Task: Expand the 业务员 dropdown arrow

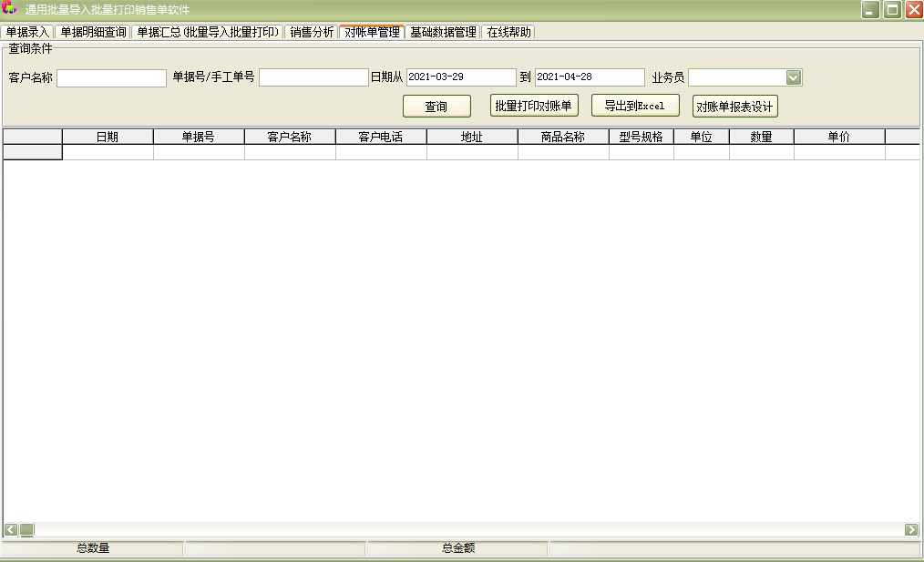Action: (793, 77)
